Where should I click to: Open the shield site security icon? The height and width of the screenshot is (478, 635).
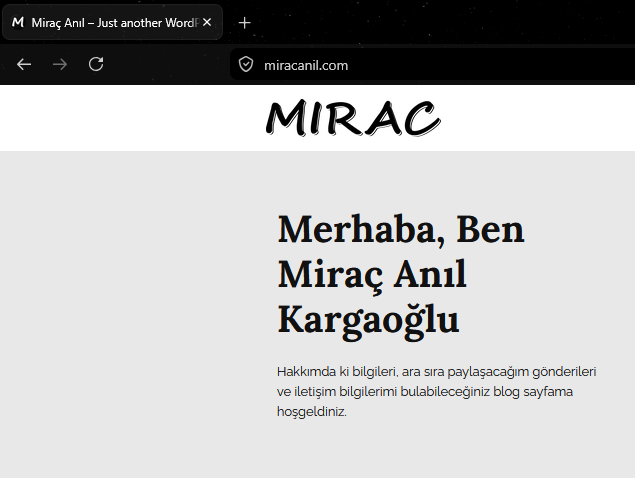coord(246,64)
